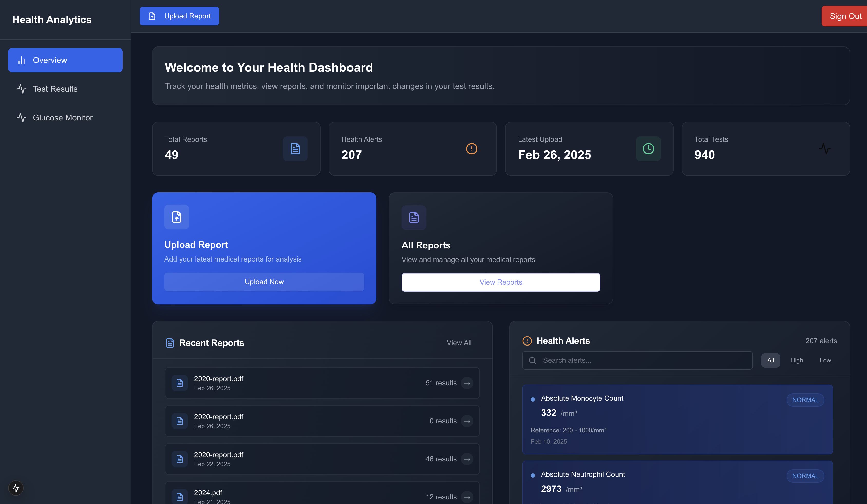This screenshot has width=867, height=504.
Task: Switch to Test Results in the sidebar
Action: [55, 89]
